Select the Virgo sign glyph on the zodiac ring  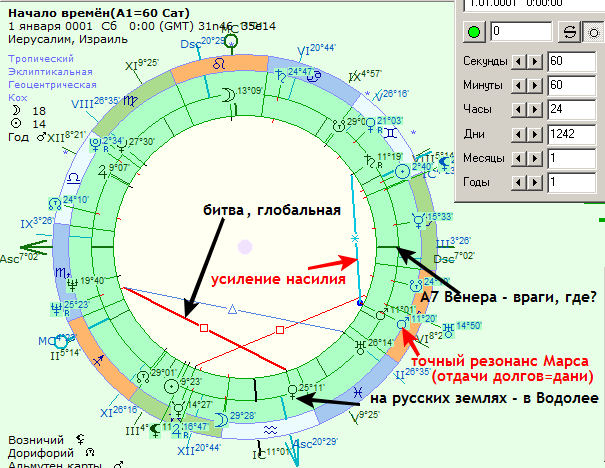pos(130,101)
